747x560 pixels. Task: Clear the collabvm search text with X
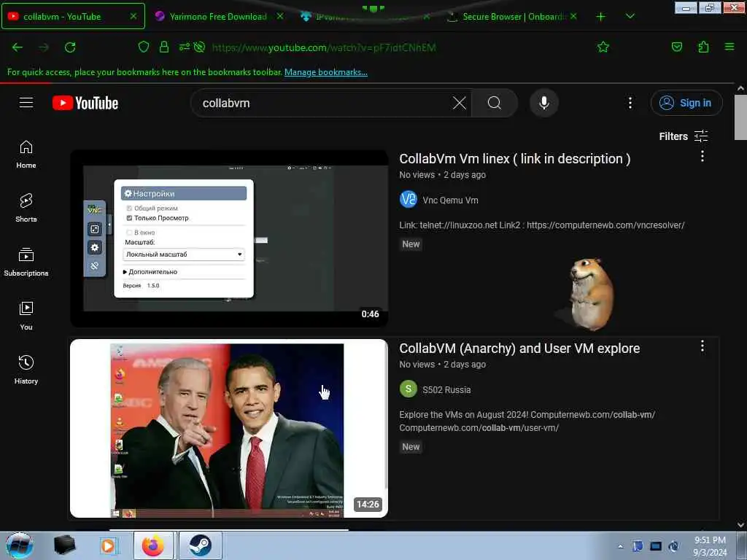click(460, 103)
